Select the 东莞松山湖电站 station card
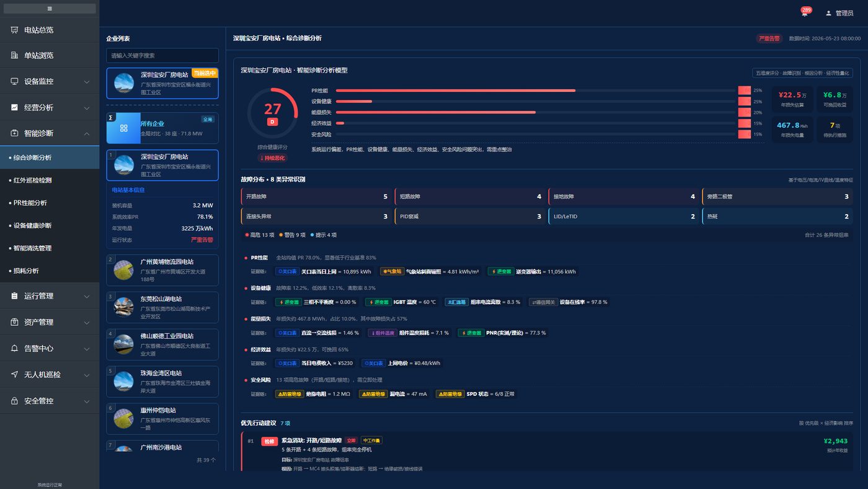The height and width of the screenshot is (489, 868). click(162, 307)
